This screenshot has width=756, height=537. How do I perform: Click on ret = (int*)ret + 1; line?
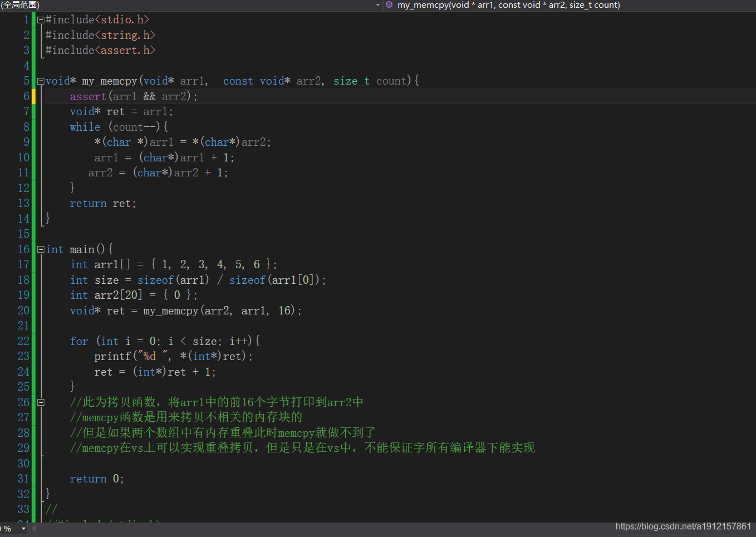click(x=155, y=372)
